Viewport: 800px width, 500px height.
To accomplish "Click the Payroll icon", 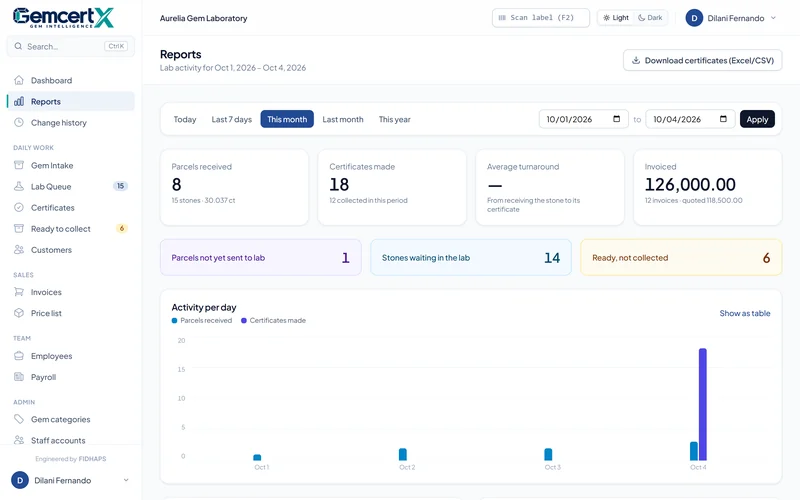I will [19, 377].
